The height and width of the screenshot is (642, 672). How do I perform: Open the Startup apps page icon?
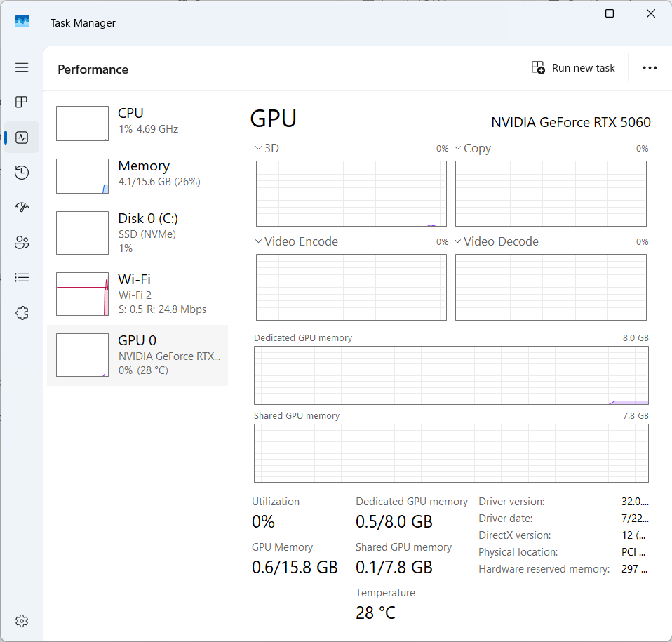tap(22, 208)
